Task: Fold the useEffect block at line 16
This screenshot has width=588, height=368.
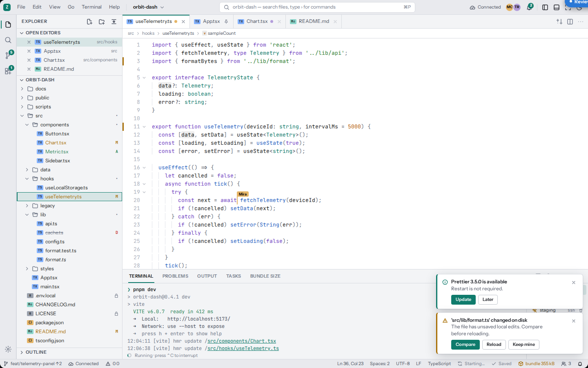Action: click(144, 167)
